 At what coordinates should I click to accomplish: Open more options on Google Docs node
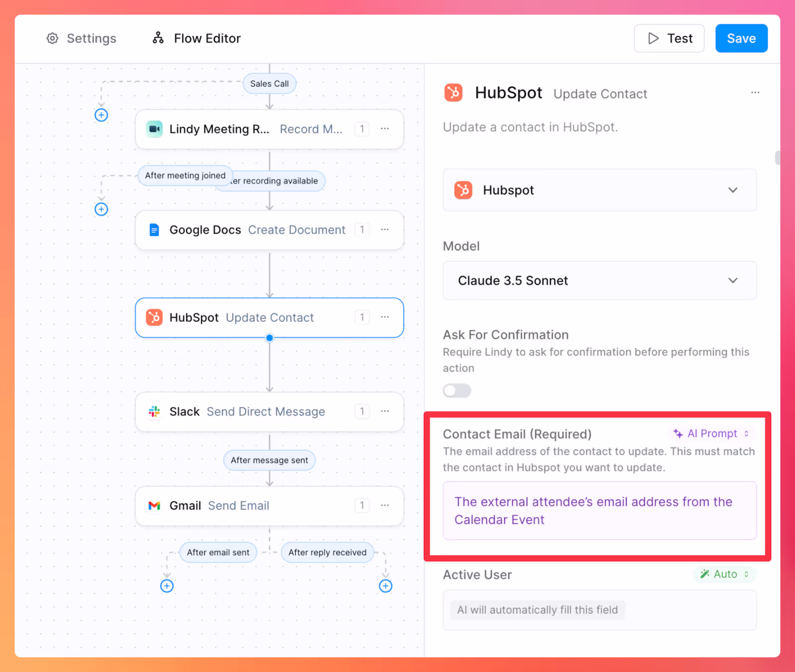(x=385, y=229)
